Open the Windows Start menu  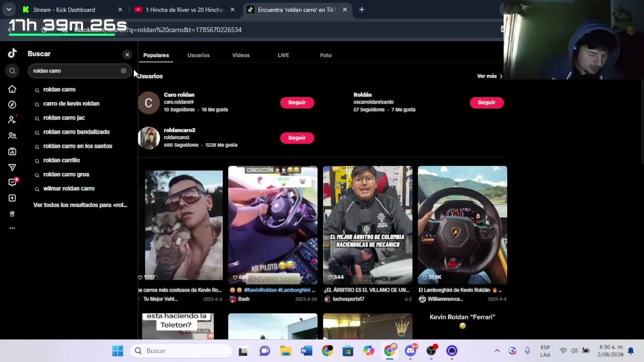click(x=117, y=351)
